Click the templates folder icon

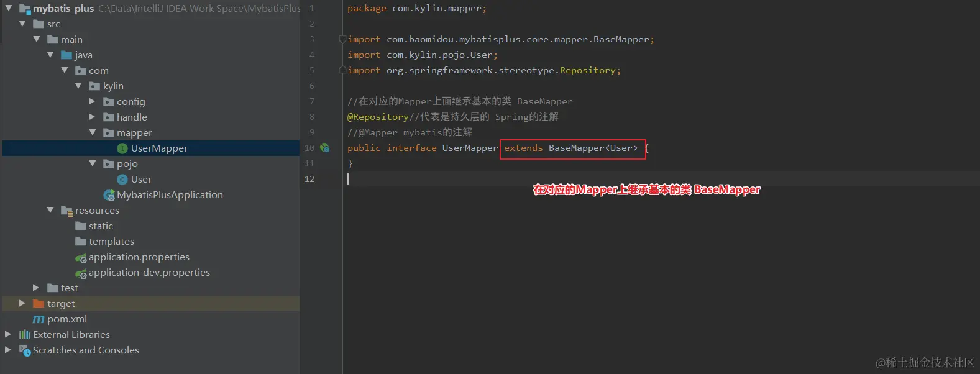(x=81, y=241)
